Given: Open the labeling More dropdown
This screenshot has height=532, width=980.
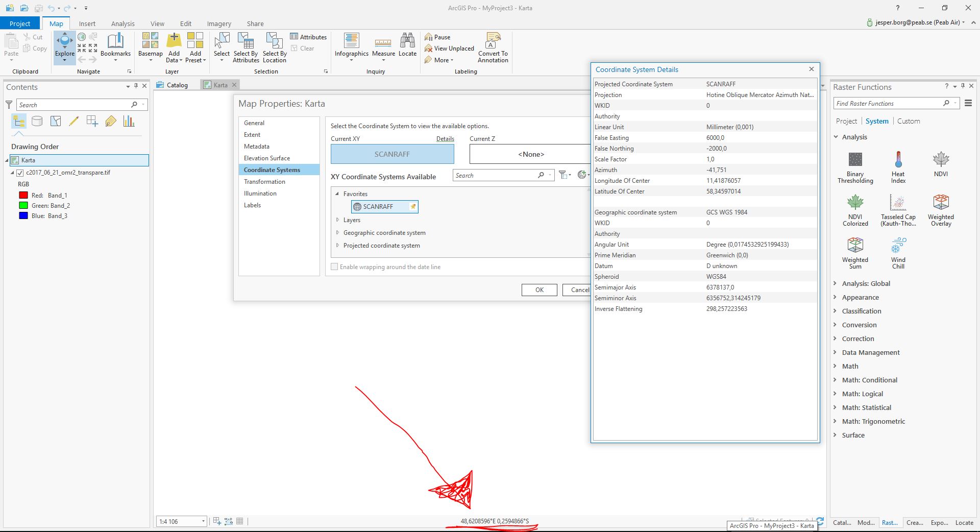Looking at the screenshot, I should tap(439, 60).
